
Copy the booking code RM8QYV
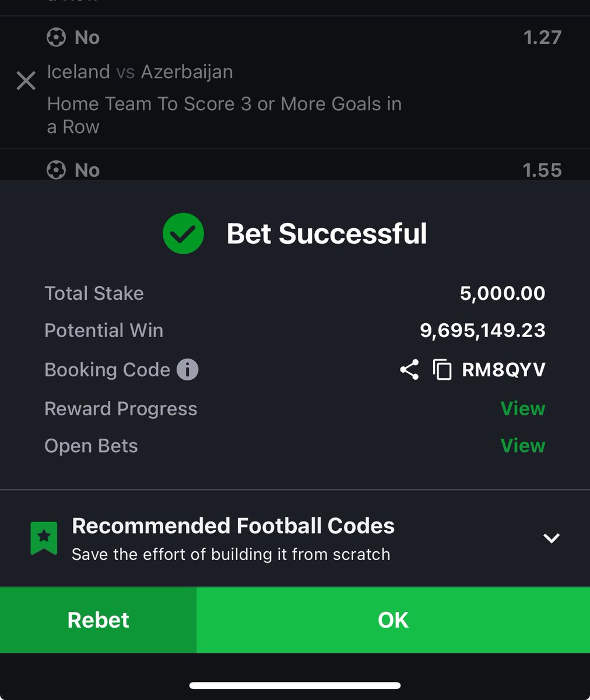tap(442, 370)
